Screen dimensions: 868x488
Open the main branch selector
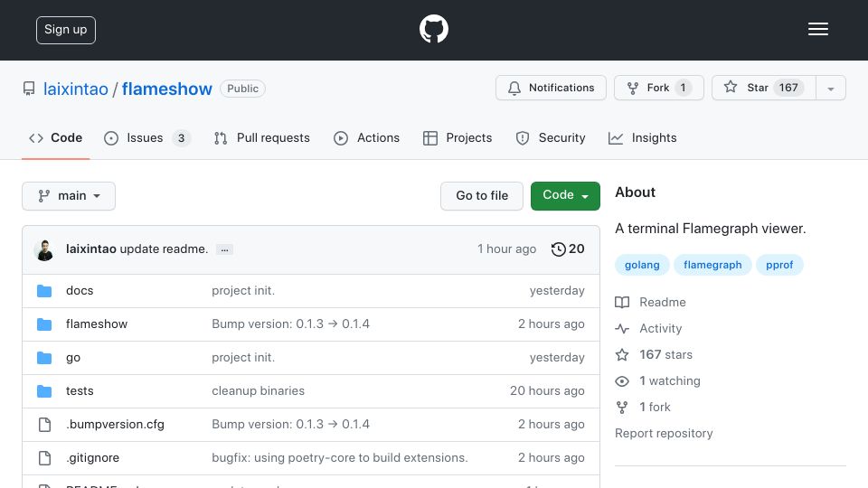[69, 196]
